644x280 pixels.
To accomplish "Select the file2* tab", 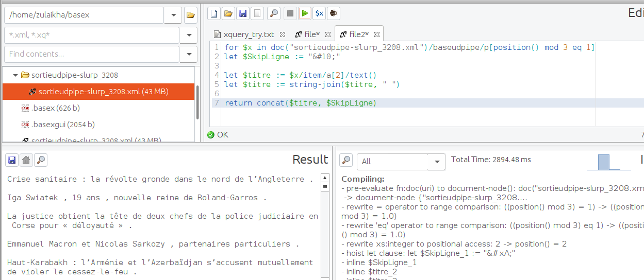I will (x=359, y=34).
